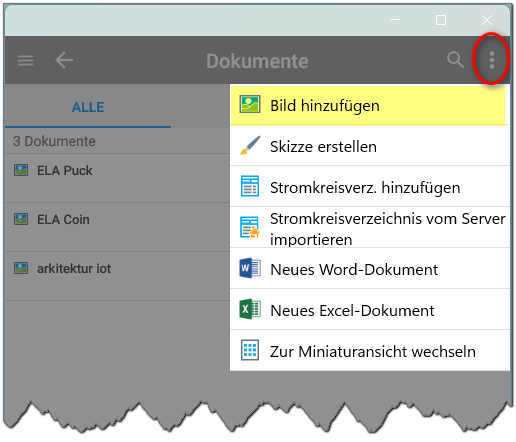The height and width of the screenshot is (442, 516).
Task: Open the hamburger navigation menu
Action: (25, 60)
